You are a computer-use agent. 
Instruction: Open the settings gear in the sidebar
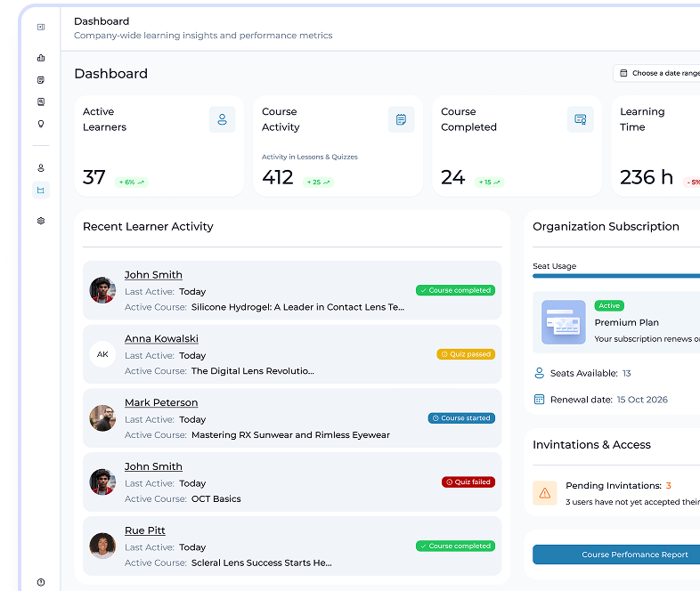pos(41,221)
